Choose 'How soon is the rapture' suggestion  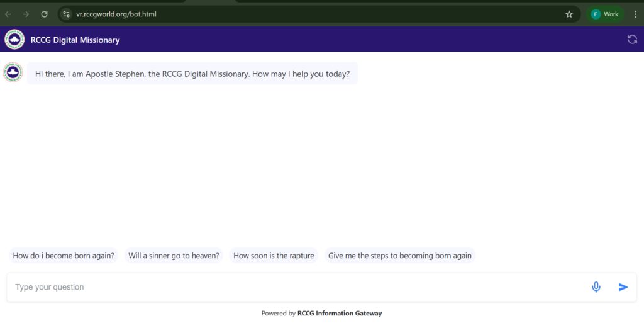(274, 256)
